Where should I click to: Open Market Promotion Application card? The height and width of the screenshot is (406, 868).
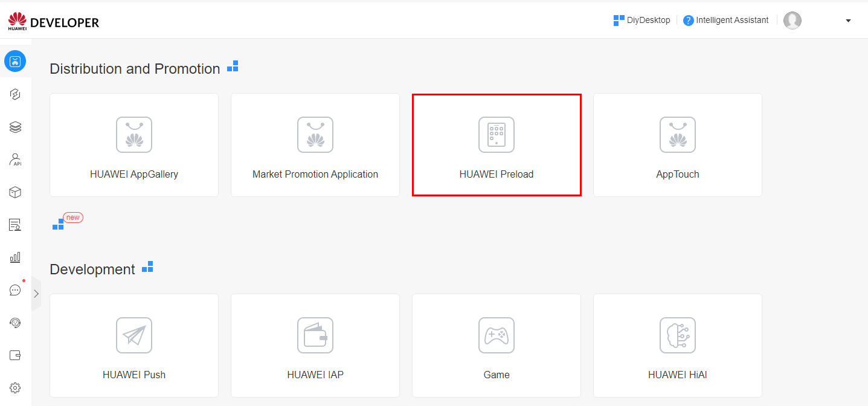click(315, 145)
